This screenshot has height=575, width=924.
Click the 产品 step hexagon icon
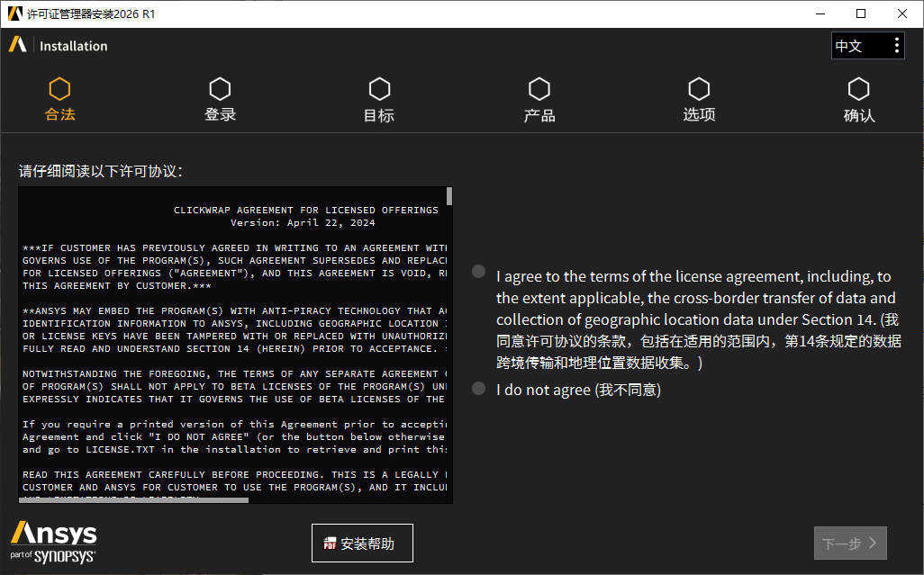(x=539, y=89)
